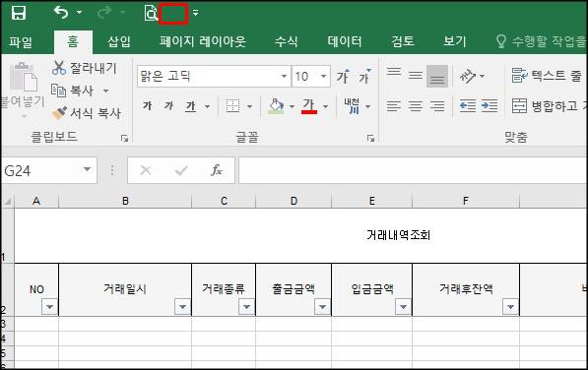Image resolution: width=588 pixels, height=370 pixels.
Task: Open the 거래종류 filter dropdown
Action: pyautogui.click(x=246, y=307)
